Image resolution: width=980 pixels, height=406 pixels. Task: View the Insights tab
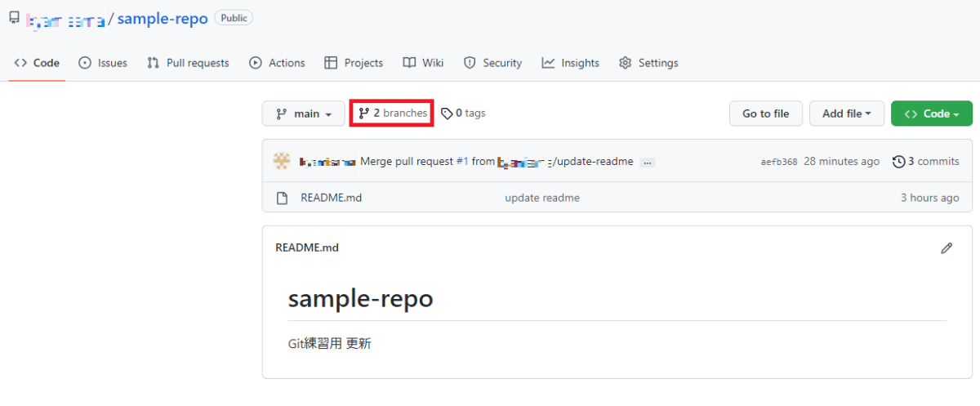[x=570, y=63]
